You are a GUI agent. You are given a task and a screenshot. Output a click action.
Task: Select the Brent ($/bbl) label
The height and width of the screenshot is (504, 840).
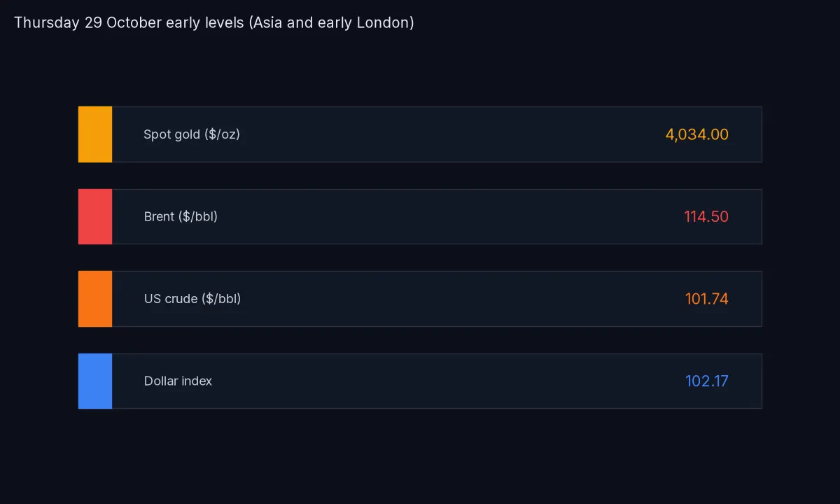click(x=181, y=216)
